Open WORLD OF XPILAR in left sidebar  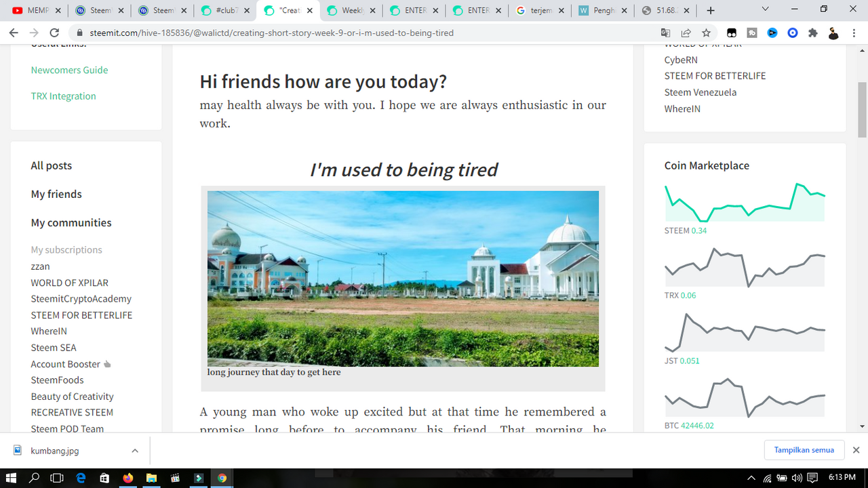(69, 283)
